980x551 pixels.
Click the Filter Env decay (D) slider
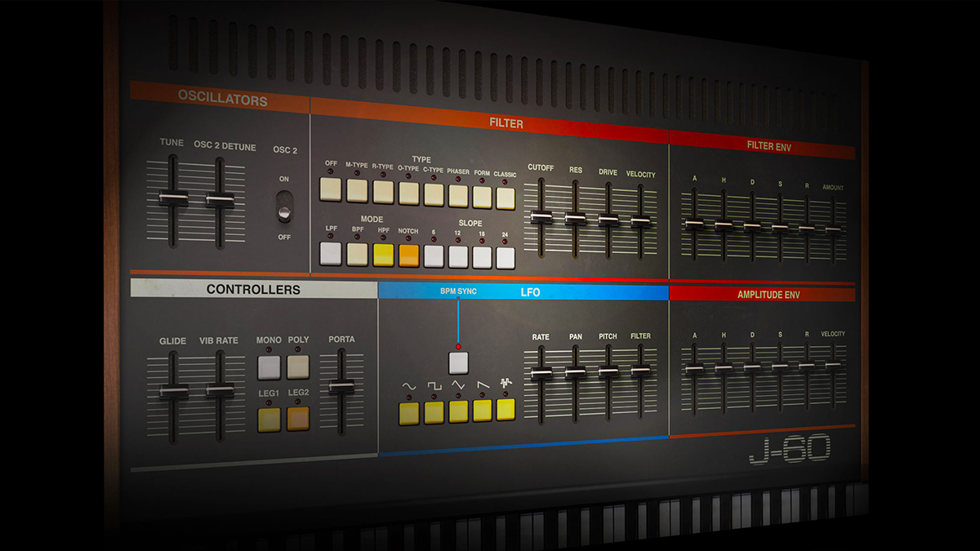point(752,227)
